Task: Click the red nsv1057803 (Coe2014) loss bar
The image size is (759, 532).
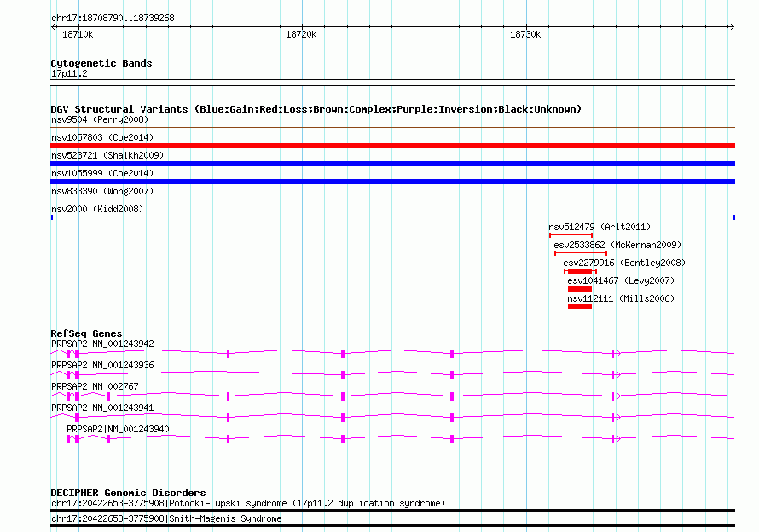Action: click(392, 146)
